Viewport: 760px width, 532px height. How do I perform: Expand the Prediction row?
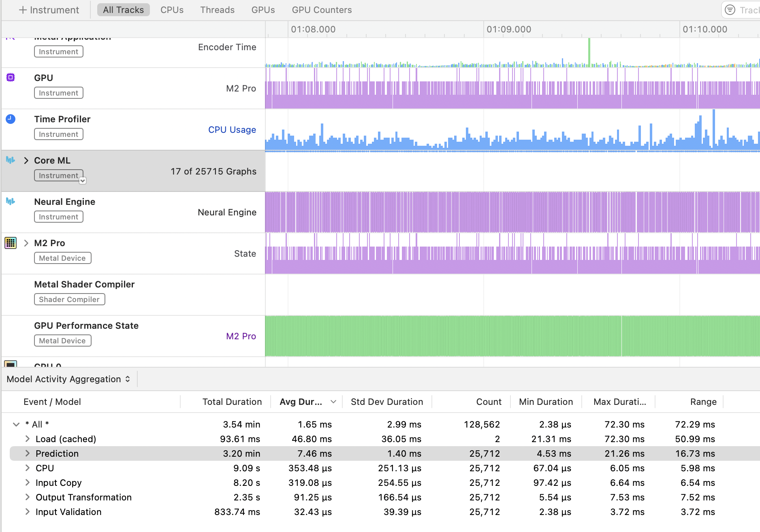(x=28, y=453)
